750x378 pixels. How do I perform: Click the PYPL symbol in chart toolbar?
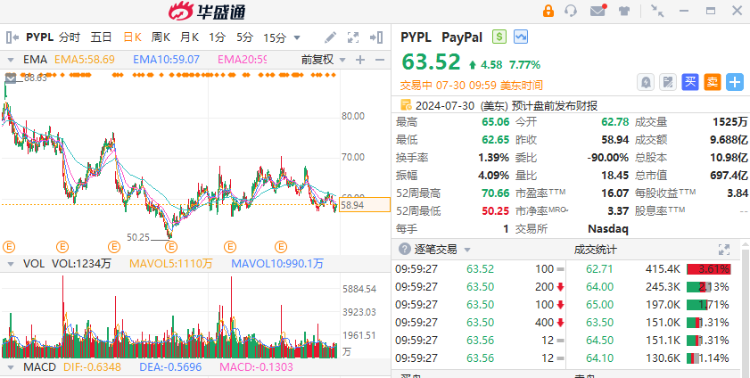[x=40, y=37]
